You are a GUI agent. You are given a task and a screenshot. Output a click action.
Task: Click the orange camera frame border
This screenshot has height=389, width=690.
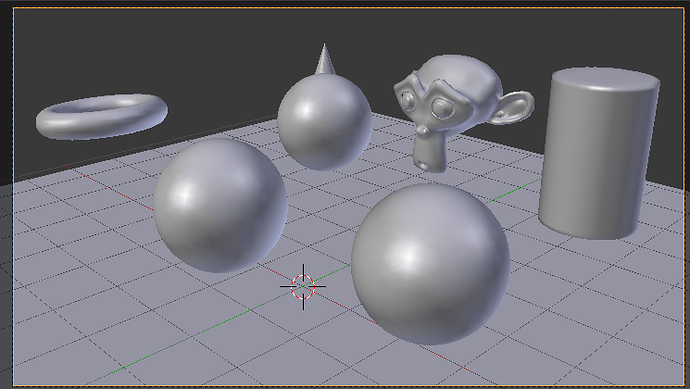(348, 7)
